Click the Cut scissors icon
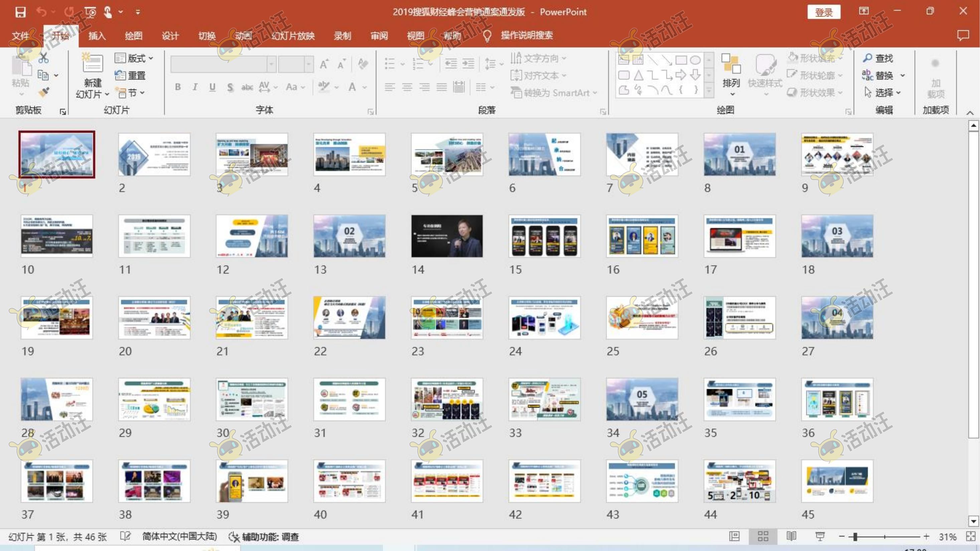 coord(44,58)
